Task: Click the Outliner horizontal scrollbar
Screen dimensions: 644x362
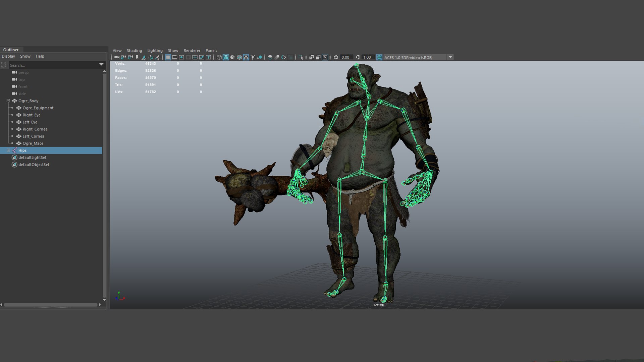Action: (50, 305)
